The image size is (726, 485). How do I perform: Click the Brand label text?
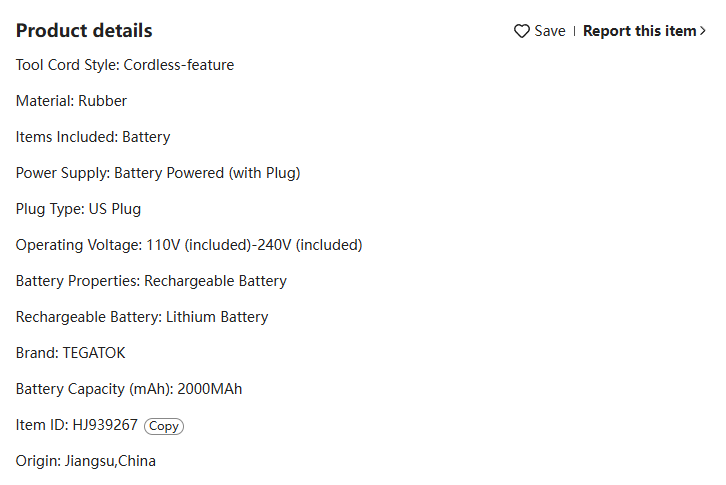point(37,353)
